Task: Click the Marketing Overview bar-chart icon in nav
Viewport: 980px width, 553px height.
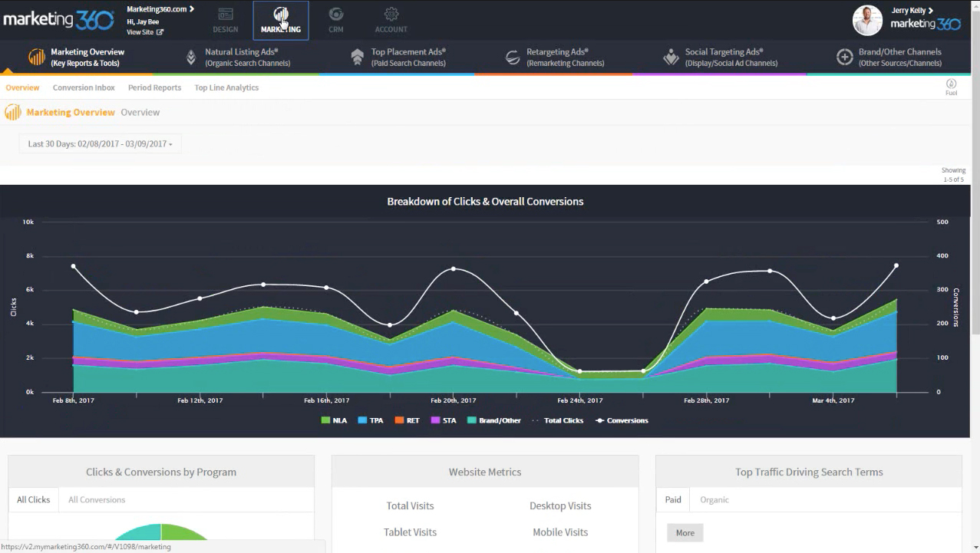Action: (36, 58)
